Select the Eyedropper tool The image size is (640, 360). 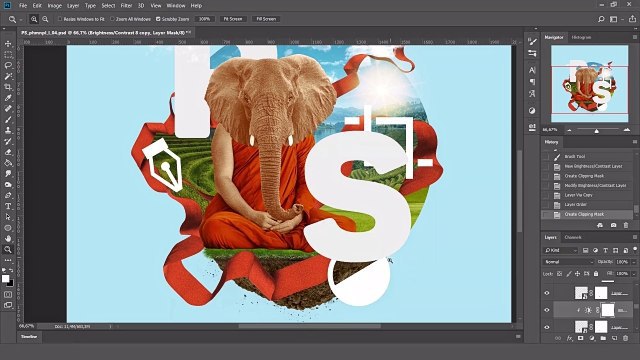8,98
